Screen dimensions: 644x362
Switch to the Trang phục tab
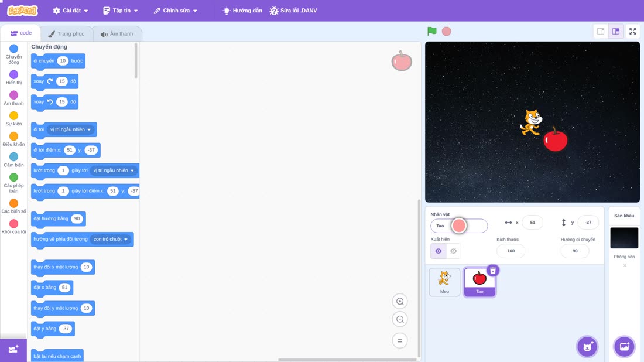coord(66,34)
